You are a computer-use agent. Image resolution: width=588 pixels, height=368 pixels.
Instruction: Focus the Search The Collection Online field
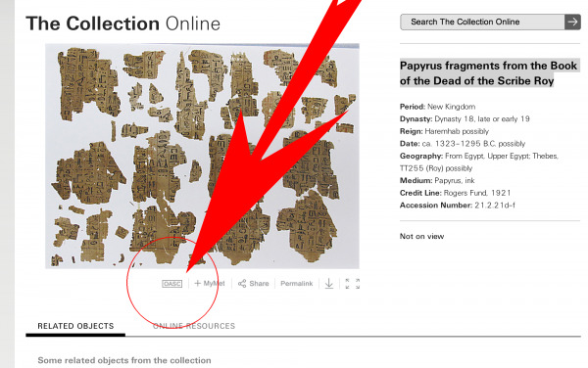tap(482, 23)
